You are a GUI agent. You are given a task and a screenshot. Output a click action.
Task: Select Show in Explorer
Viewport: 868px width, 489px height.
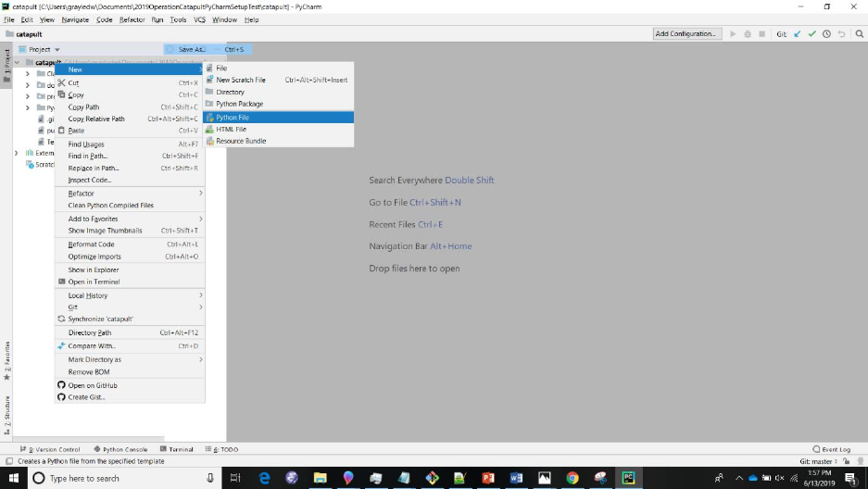click(130, 270)
